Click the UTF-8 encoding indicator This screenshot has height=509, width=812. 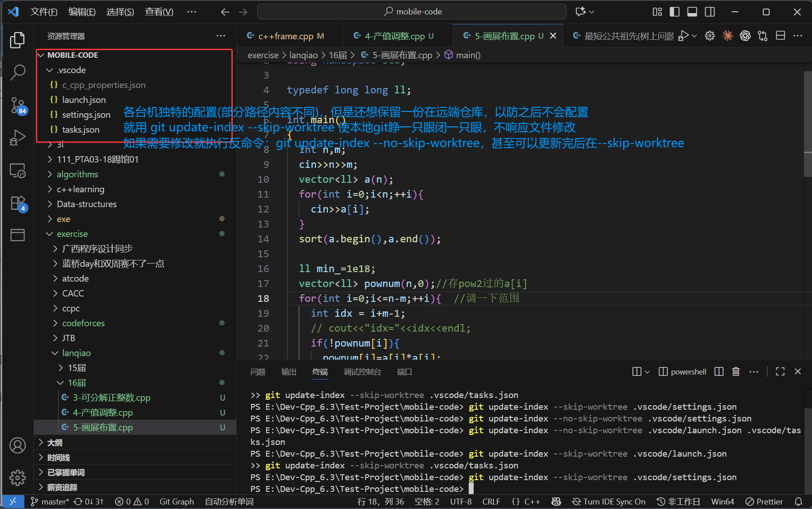(461, 501)
